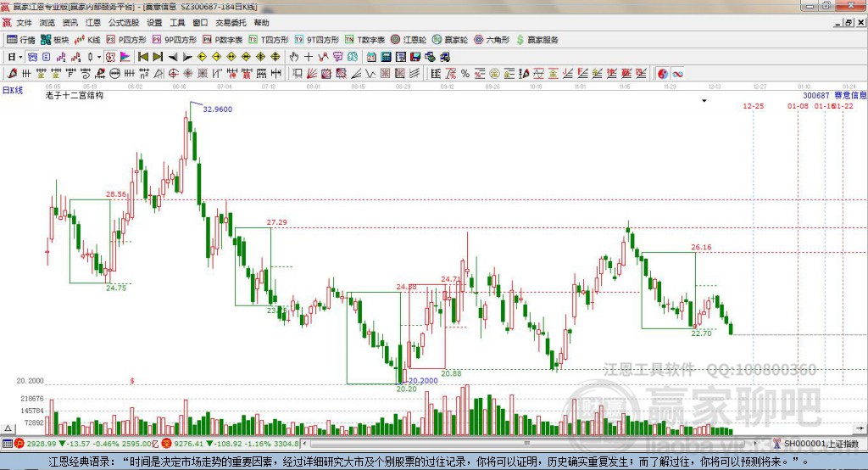Open the 设置 menu
Viewport: 868px width, 470px height.
[154, 23]
